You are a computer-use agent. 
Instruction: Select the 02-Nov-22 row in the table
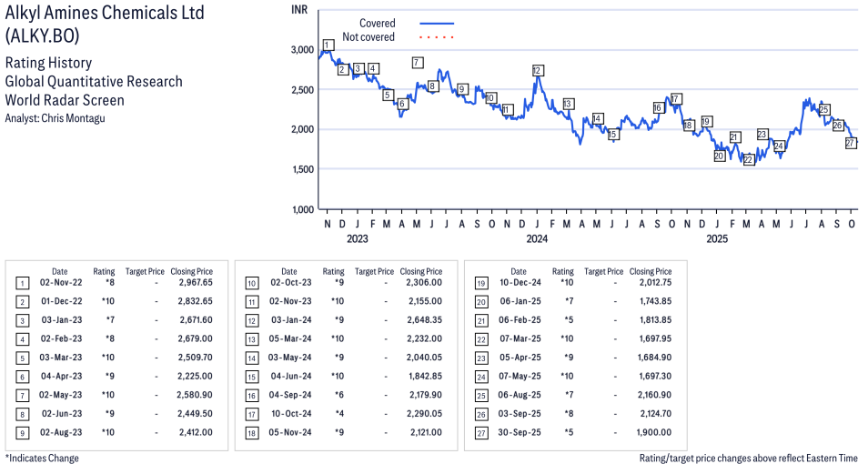click(117, 284)
